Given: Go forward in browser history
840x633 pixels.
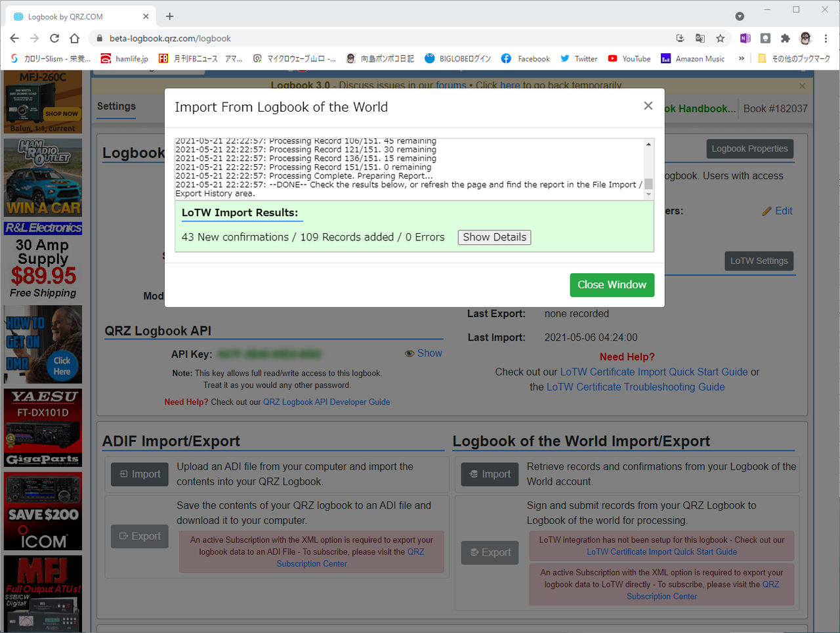Looking at the screenshot, I should pos(35,38).
